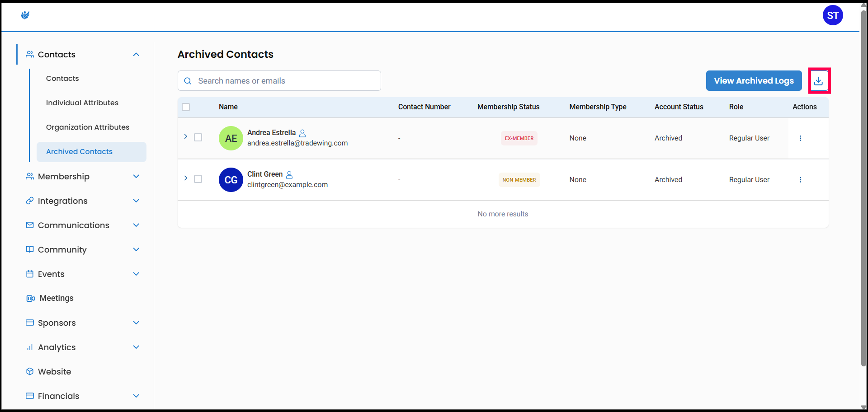Image resolution: width=868 pixels, height=412 pixels.
Task: Click the Archived Contacts page heading
Action: point(226,54)
